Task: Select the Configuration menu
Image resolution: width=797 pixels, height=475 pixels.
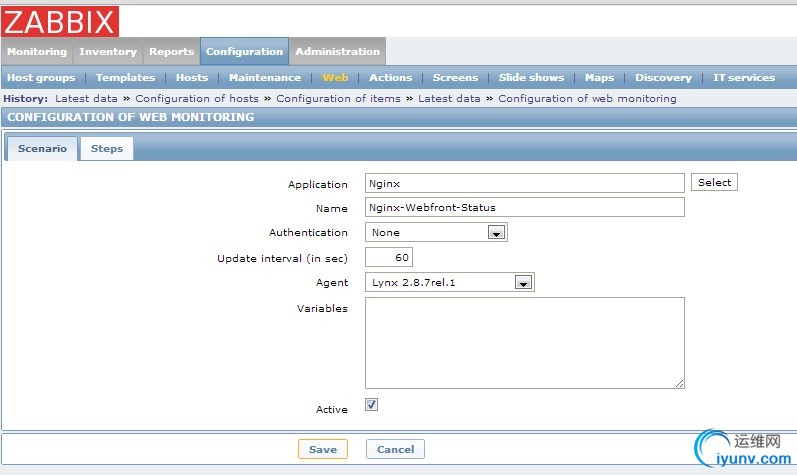Action: [244, 51]
